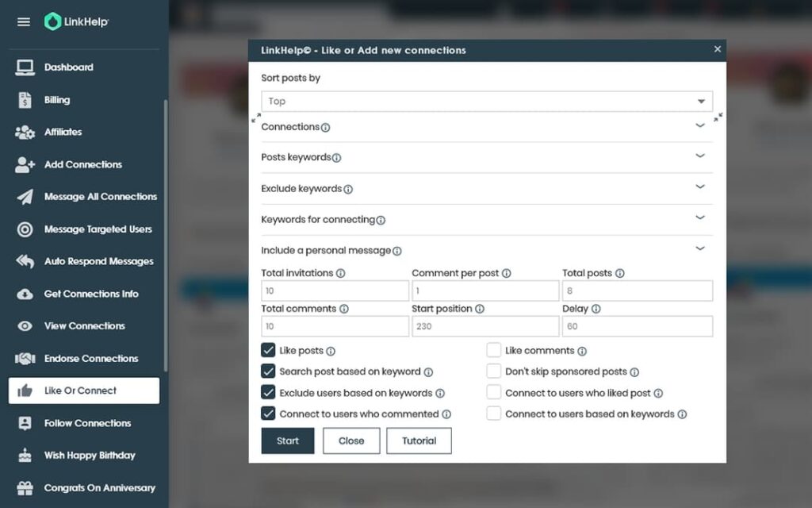Click the Auto Respond Messages reply icon
Image resolution: width=812 pixels, height=508 pixels.
pyautogui.click(x=25, y=262)
